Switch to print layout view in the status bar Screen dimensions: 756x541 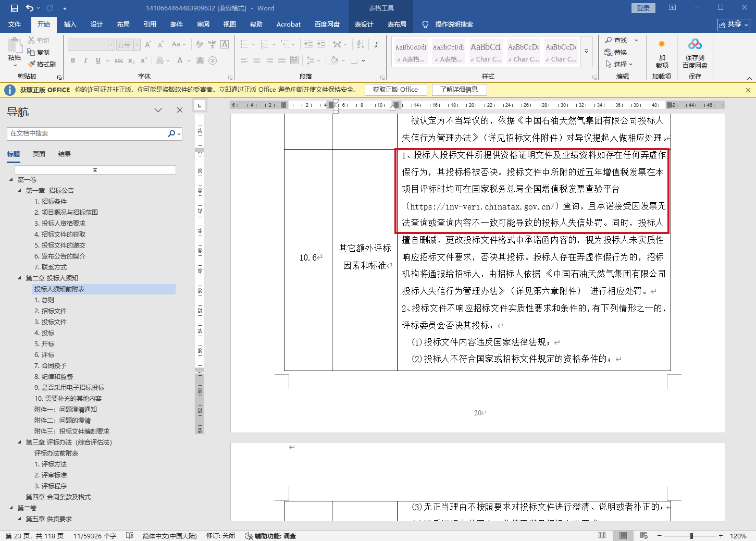click(623, 536)
